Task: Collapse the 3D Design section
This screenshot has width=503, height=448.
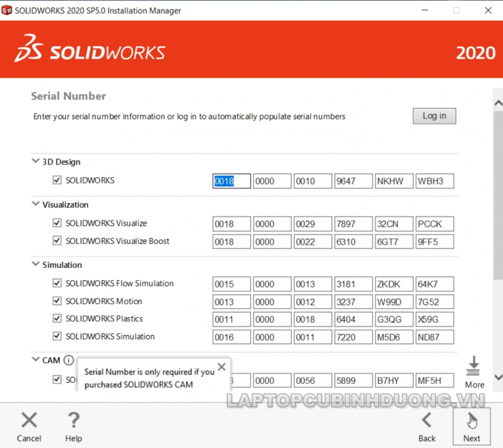Action: click(36, 161)
